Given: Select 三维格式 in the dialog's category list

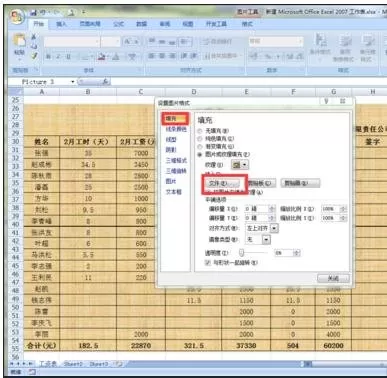Looking at the screenshot, I should 176,161.
